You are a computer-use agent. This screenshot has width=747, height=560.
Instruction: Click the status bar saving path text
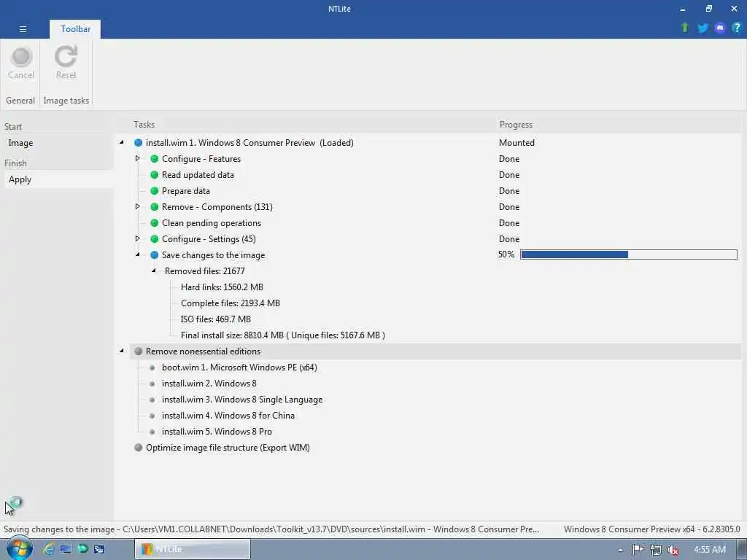tap(271, 529)
